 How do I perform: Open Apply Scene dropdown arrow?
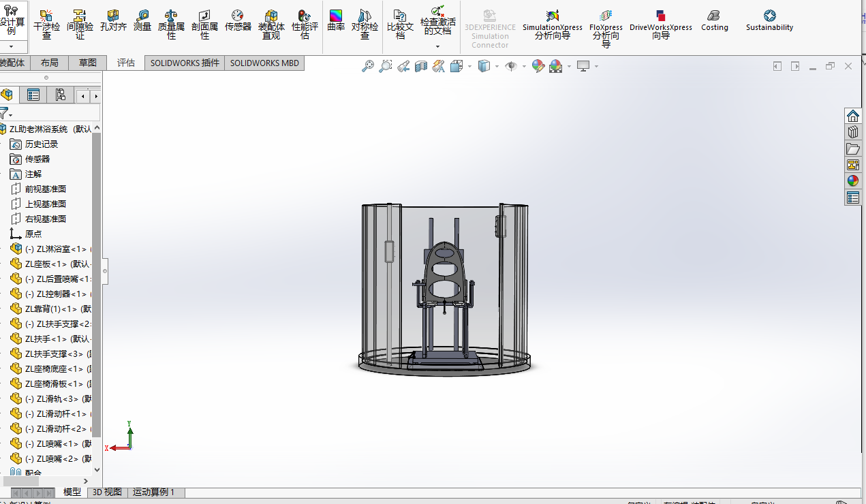click(569, 66)
